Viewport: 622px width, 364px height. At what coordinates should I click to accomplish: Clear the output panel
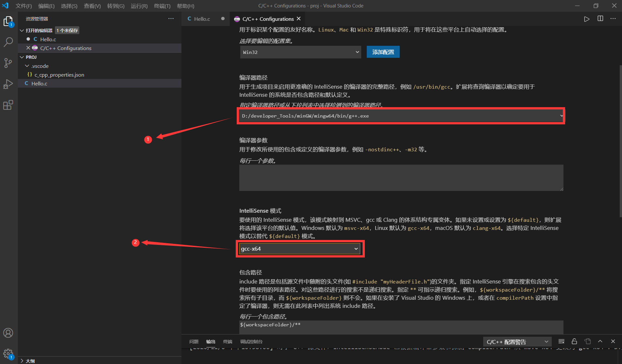click(x=562, y=342)
